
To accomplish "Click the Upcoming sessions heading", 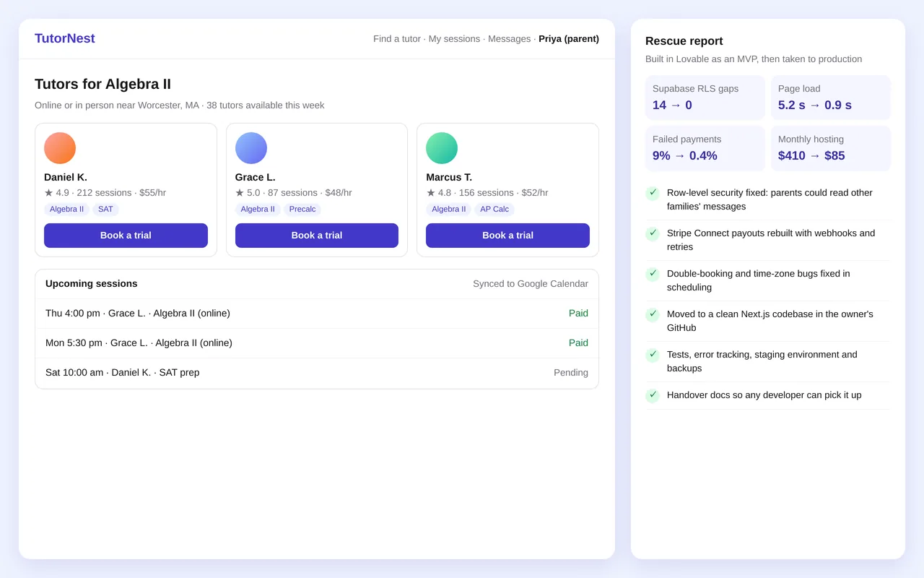I will tap(92, 284).
